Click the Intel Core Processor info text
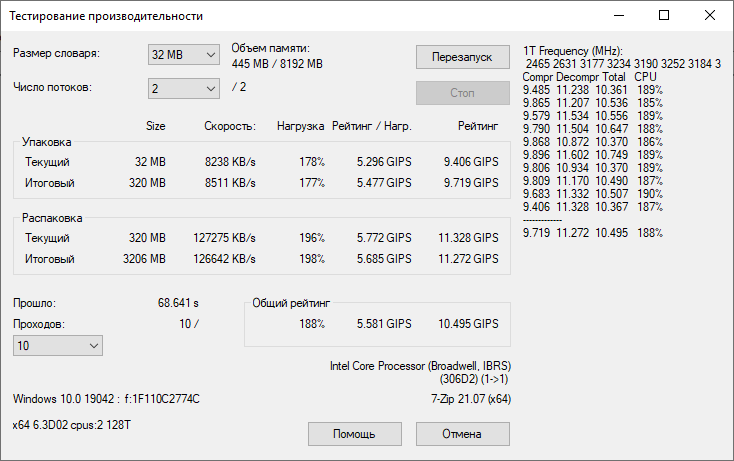734x461 pixels. click(x=419, y=366)
